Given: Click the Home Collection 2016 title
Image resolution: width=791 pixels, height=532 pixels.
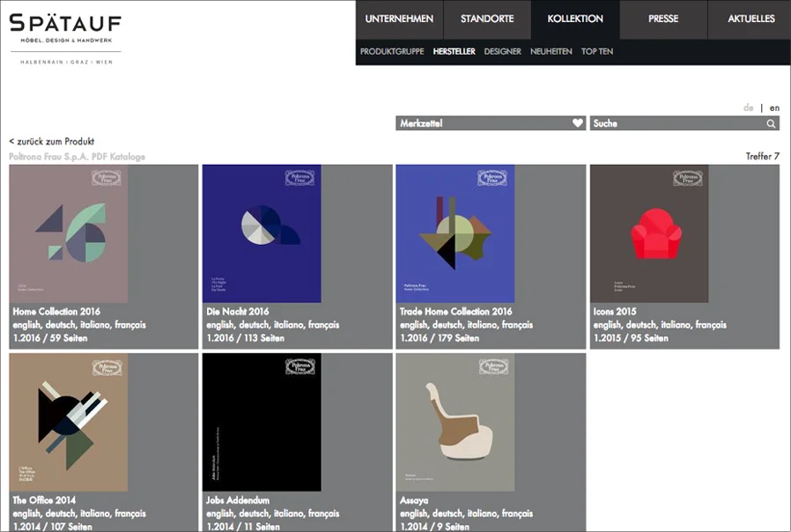Looking at the screenshot, I should click(x=56, y=312).
